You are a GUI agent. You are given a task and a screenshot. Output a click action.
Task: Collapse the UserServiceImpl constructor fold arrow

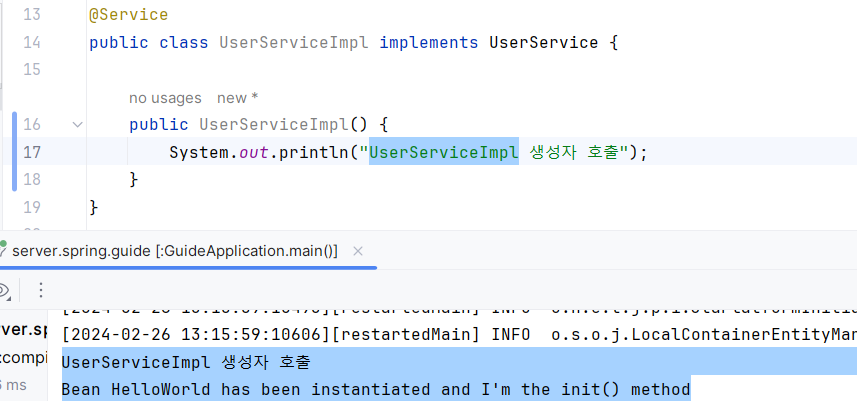point(78,125)
